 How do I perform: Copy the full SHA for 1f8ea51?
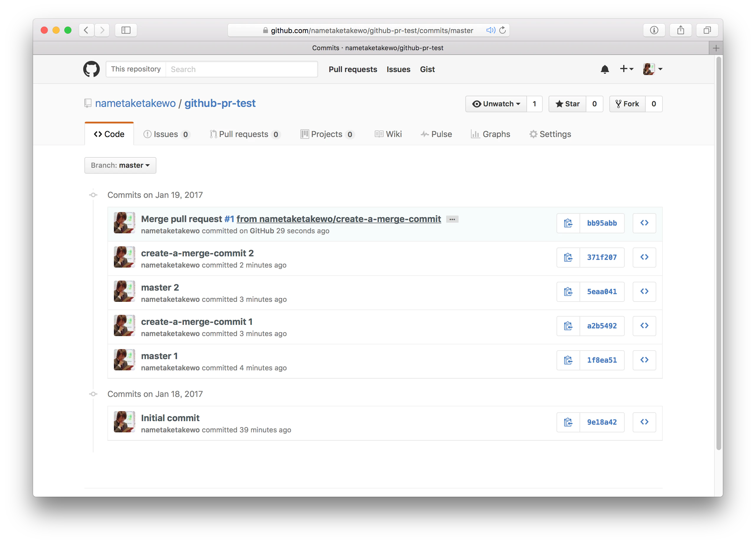point(568,360)
